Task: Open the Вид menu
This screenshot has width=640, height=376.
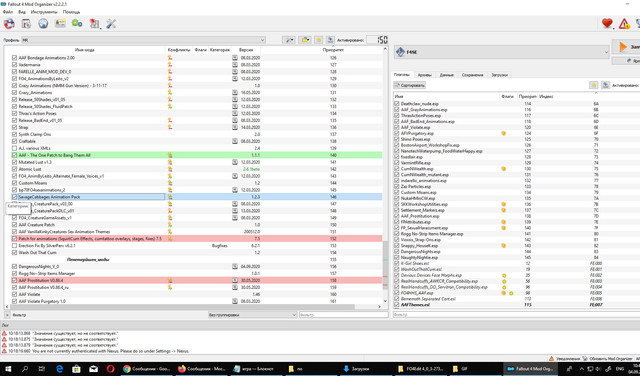Action: 22,12
